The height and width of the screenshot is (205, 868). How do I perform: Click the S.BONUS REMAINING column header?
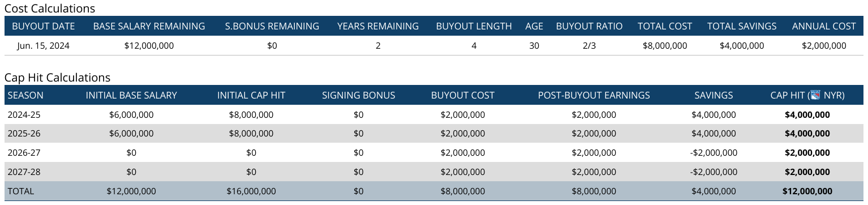(272, 26)
